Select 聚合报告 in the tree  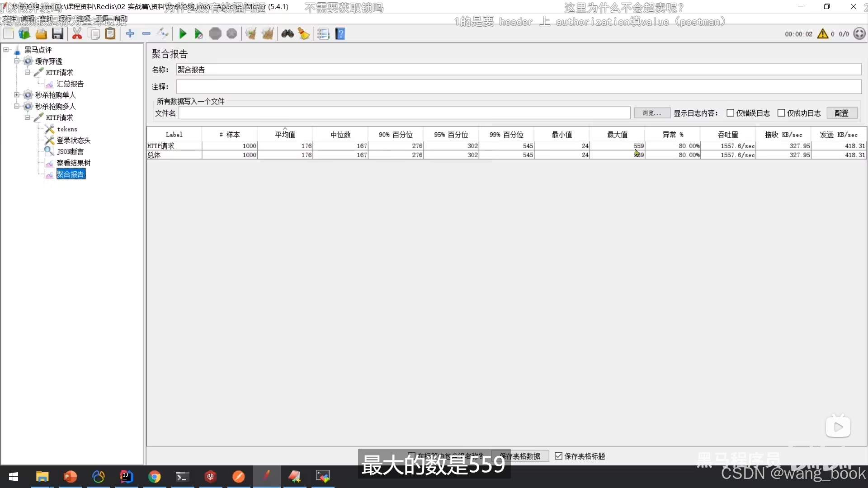pos(71,174)
